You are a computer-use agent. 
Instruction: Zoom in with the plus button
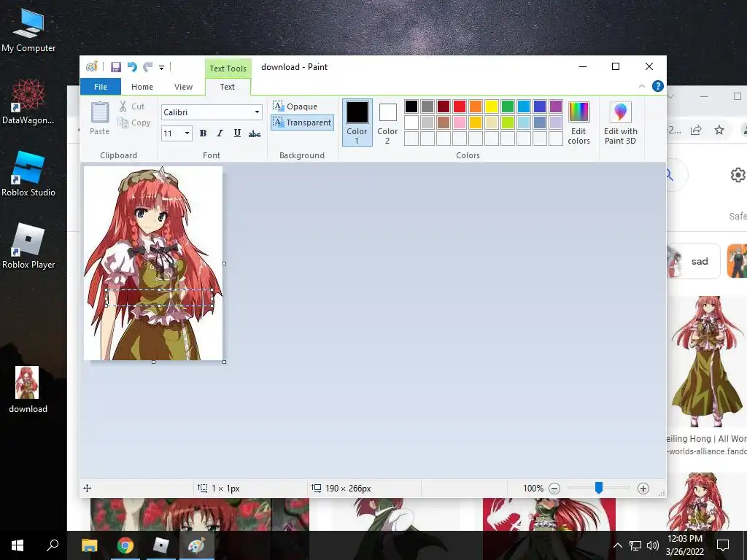click(643, 488)
